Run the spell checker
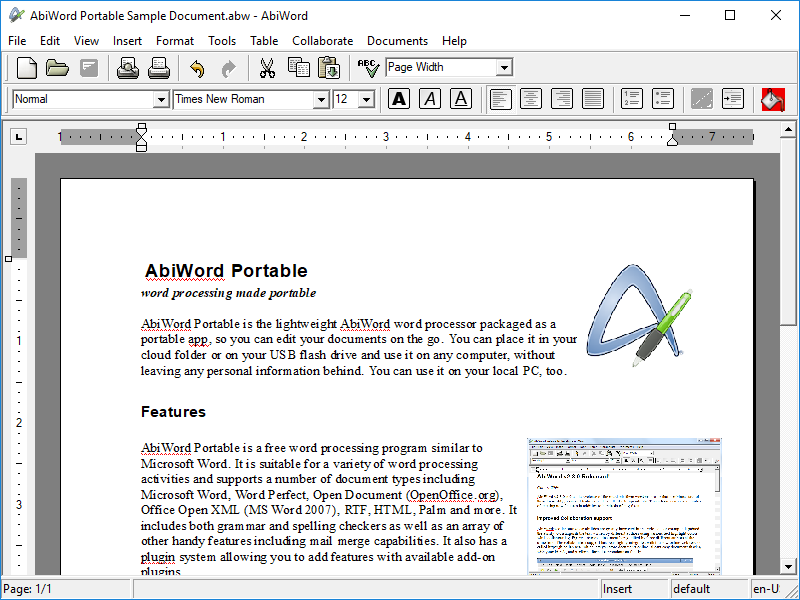 (366, 67)
